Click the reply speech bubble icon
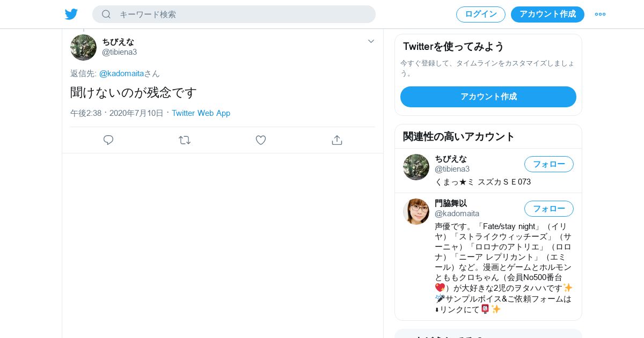 click(x=108, y=140)
